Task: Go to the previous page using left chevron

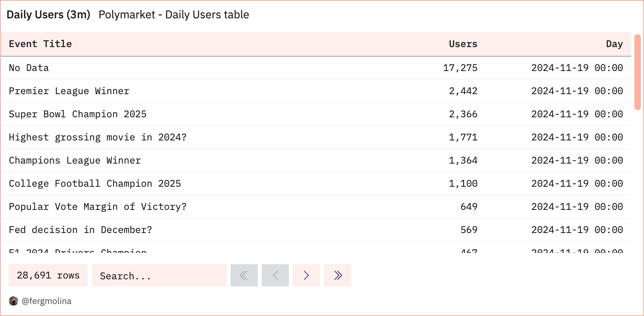Action: pyautogui.click(x=275, y=275)
